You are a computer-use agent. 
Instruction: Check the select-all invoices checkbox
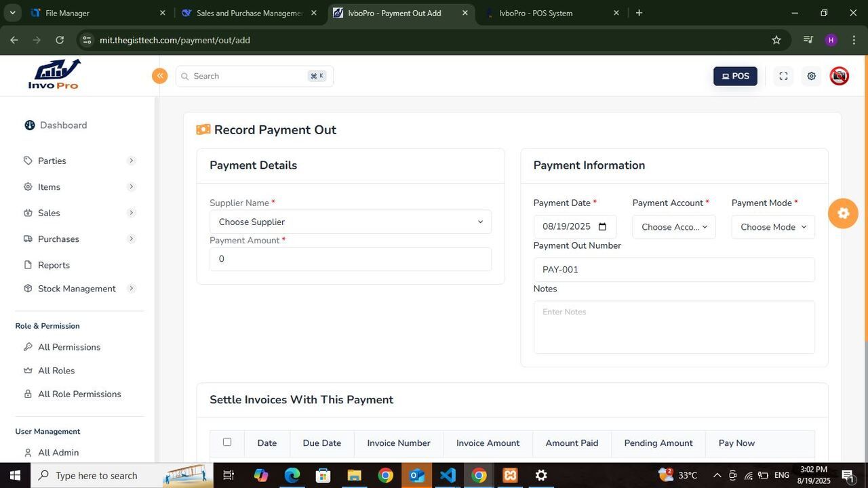pos(227,442)
